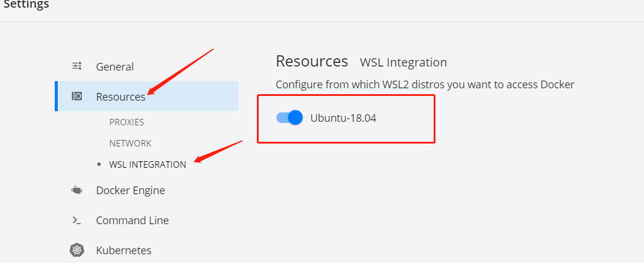
Task: Click the WSL Integration subtitle heading
Action: tap(404, 63)
